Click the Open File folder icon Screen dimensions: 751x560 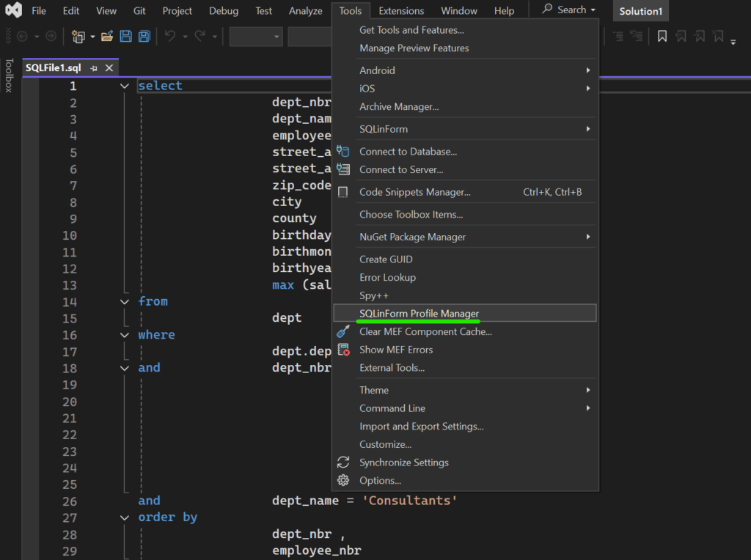click(107, 36)
